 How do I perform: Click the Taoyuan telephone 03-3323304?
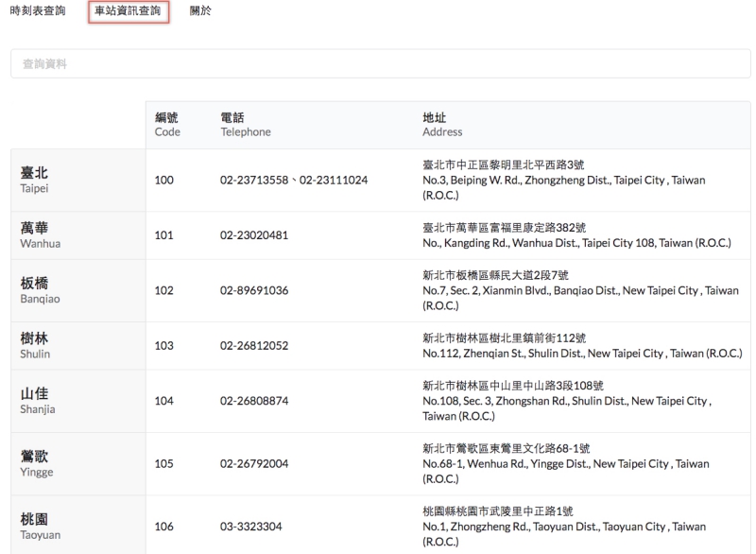250,527
